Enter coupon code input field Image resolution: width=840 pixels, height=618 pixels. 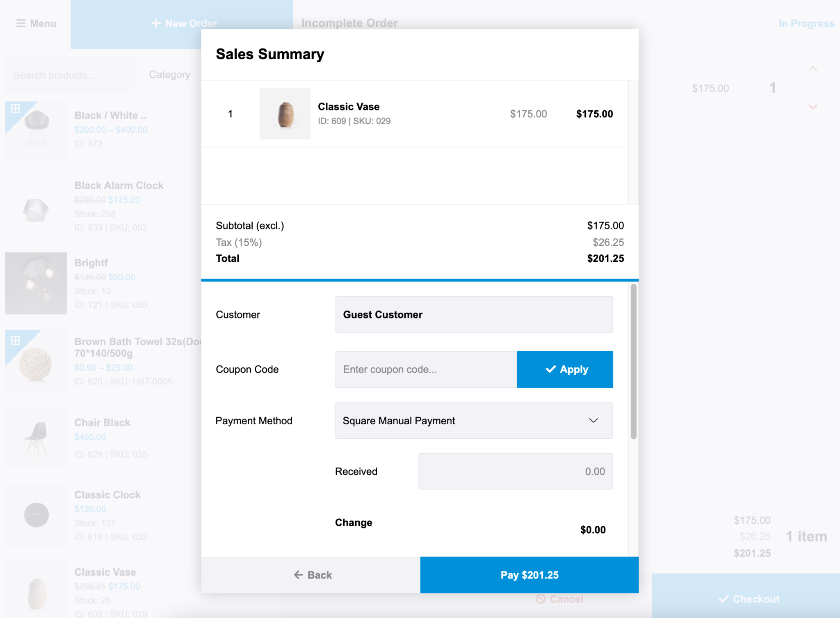[x=425, y=369]
